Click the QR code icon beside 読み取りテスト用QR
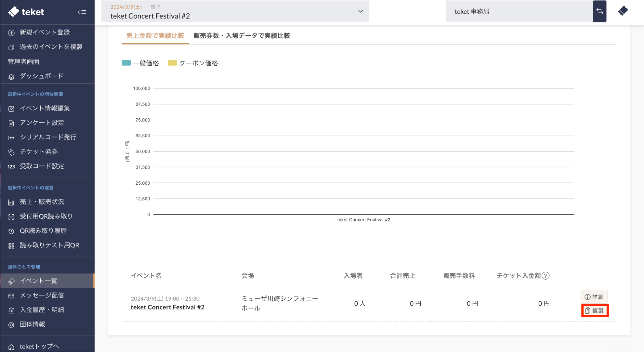Screen dimensions: 644x352 tap(11, 245)
